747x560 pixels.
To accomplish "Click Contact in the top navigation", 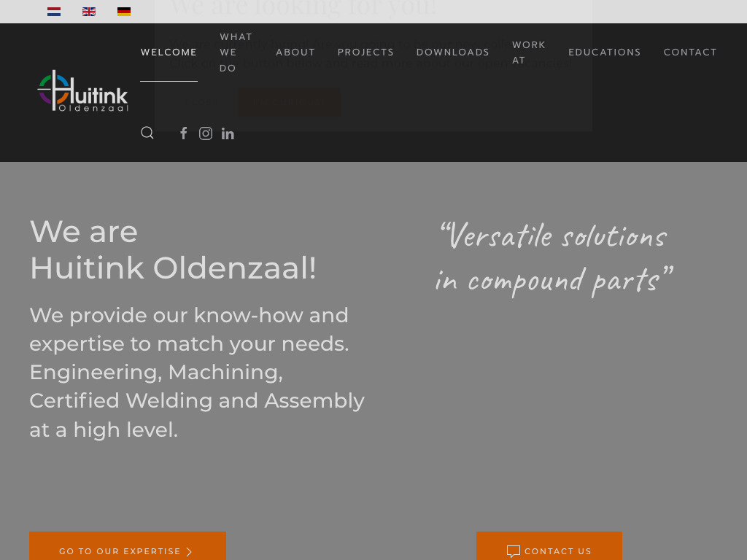I will (690, 52).
